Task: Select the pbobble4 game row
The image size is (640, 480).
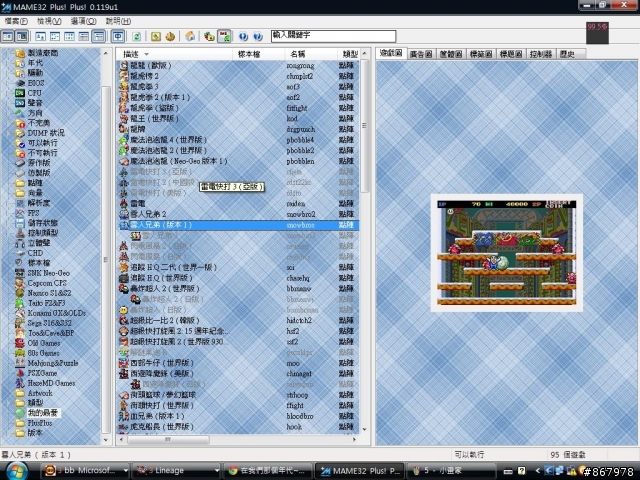Action: 238,140
